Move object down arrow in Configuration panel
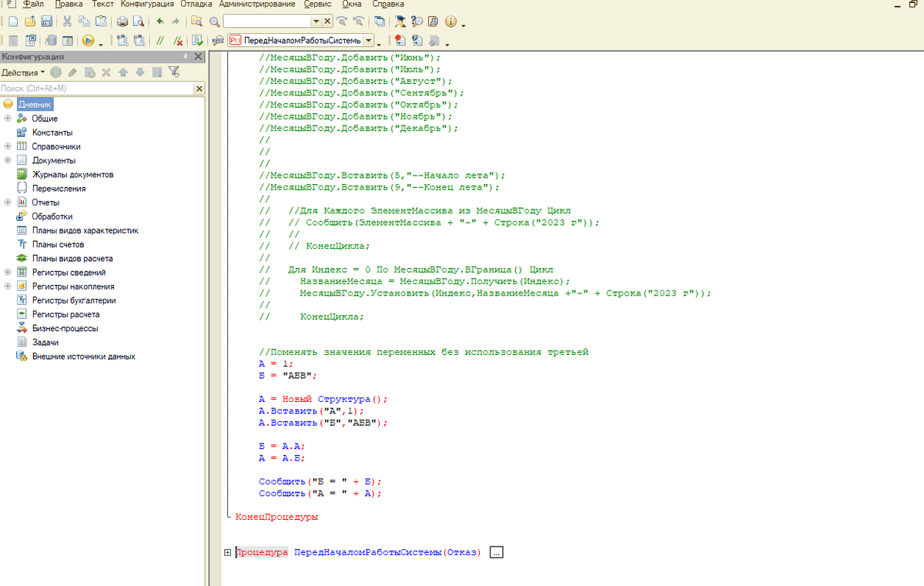The image size is (924, 586). (140, 72)
